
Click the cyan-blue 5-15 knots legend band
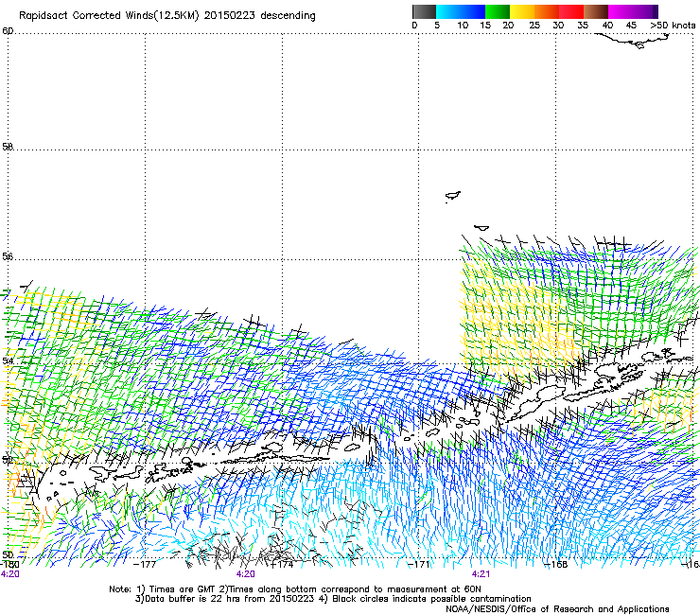[461, 11]
